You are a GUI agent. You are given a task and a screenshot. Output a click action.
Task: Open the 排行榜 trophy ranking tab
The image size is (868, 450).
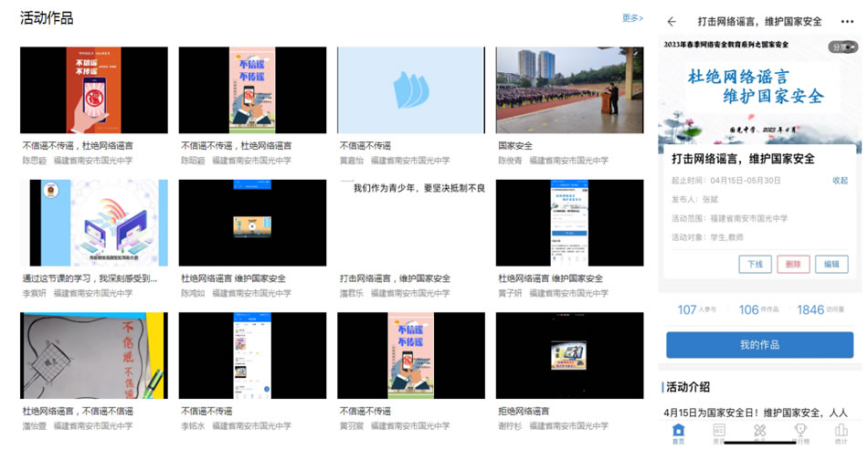coord(799,434)
